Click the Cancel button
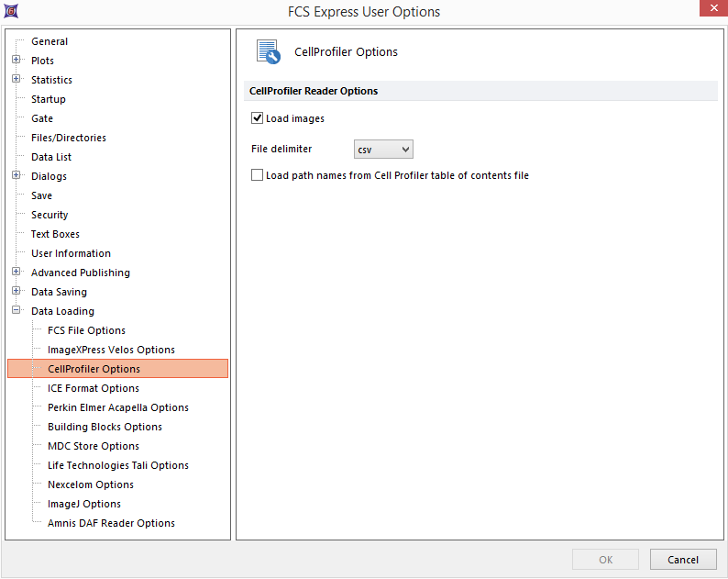The height and width of the screenshot is (579, 728). click(682, 560)
